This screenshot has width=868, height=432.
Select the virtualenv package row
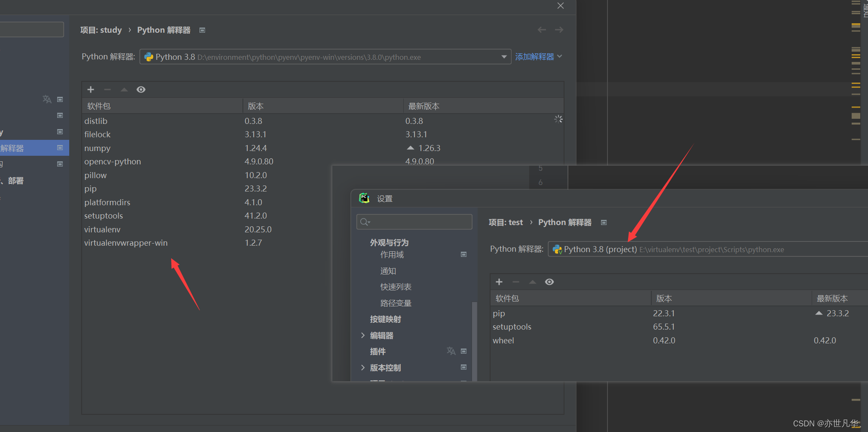click(x=207, y=229)
